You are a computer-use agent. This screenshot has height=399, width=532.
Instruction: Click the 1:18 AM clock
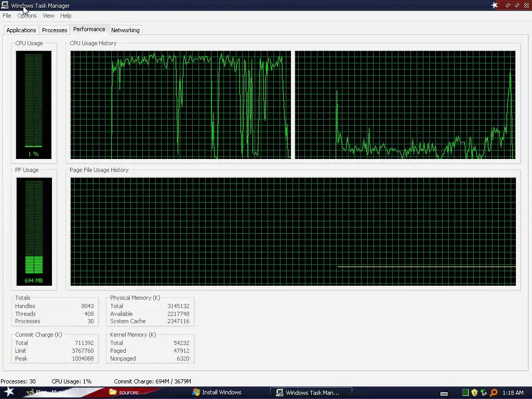pos(513,393)
